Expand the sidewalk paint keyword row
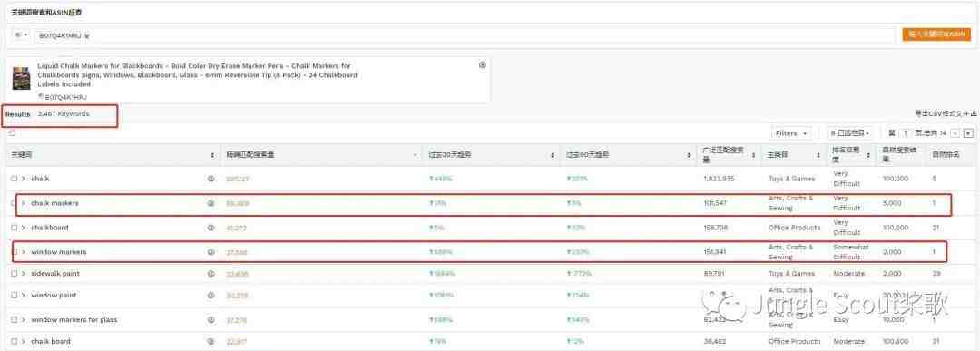Image resolution: width=980 pixels, height=351 pixels. point(23,274)
